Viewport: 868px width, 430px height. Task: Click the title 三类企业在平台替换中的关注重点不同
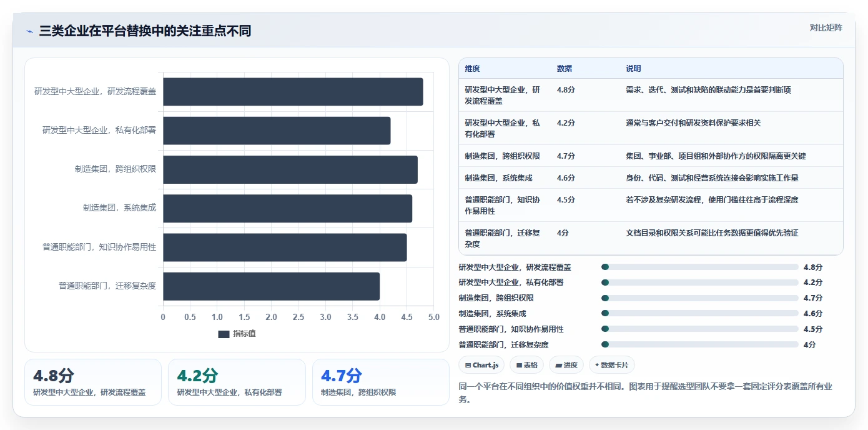pyautogui.click(x=145, y=31)
